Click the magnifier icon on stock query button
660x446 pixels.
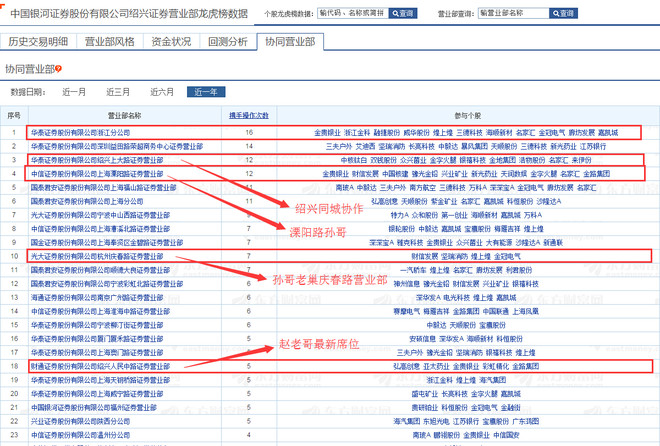[x=395, y=13]
